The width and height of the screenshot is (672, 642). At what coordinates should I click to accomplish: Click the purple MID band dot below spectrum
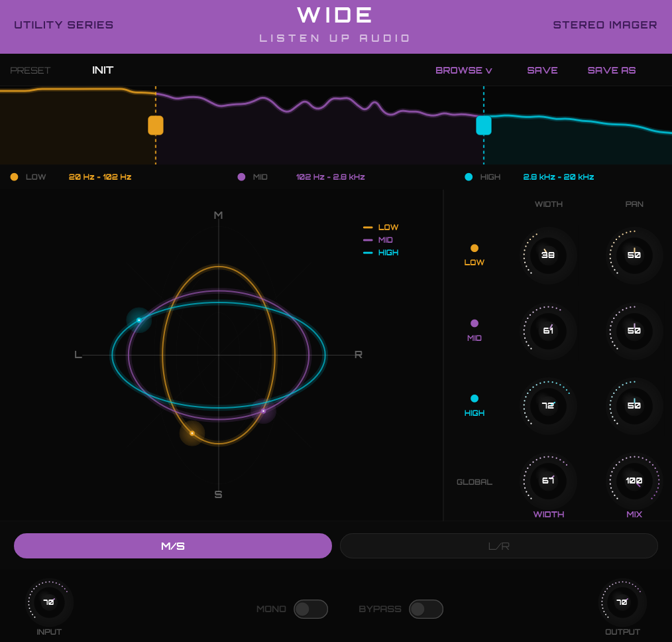tap(241, 177)
